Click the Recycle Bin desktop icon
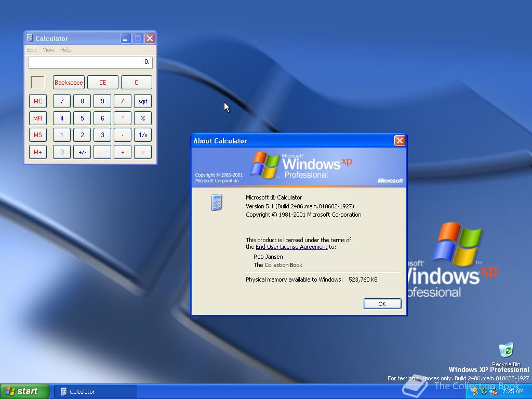This screenshot has height=399, width=532. [506, 354]
